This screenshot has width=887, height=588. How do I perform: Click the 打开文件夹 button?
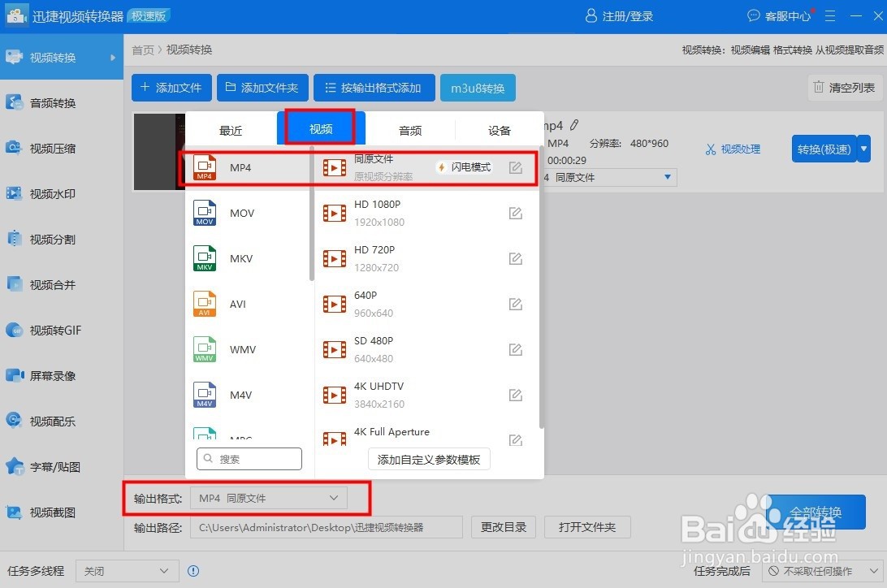tap(587, 527)
